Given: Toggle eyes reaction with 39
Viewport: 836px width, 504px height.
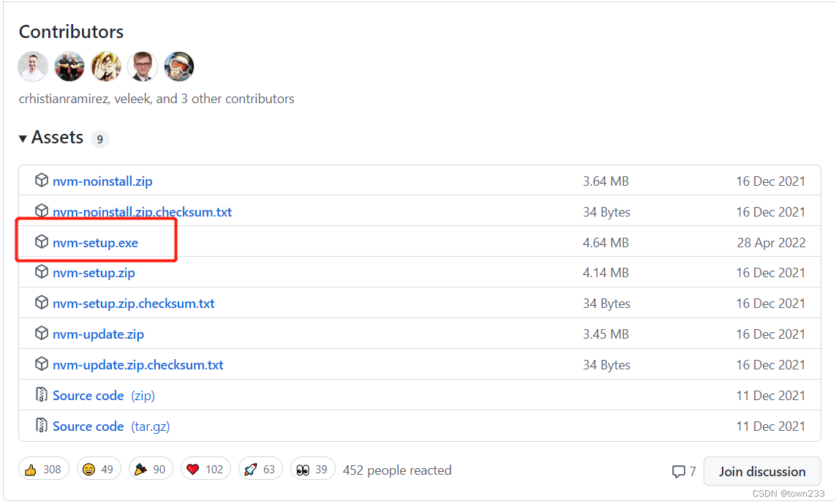Looking at the screenshot, I should (312, 470).
